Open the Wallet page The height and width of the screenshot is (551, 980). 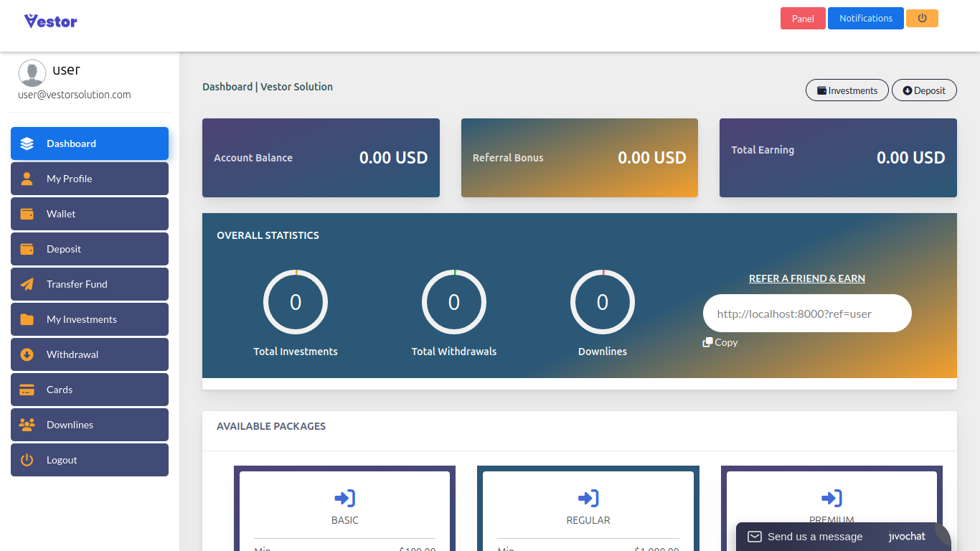pos(90,214)
